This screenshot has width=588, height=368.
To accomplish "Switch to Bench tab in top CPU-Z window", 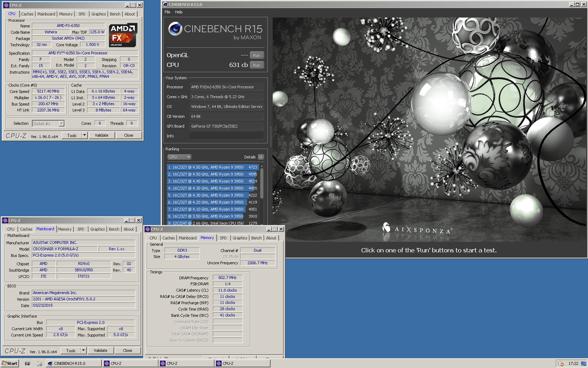I will point(115,14).
